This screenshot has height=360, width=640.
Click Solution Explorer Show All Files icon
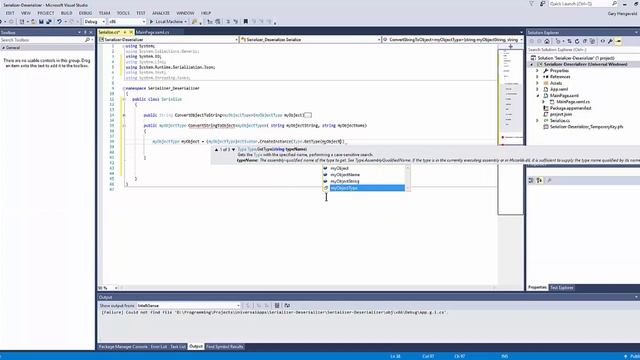[592, 41]
